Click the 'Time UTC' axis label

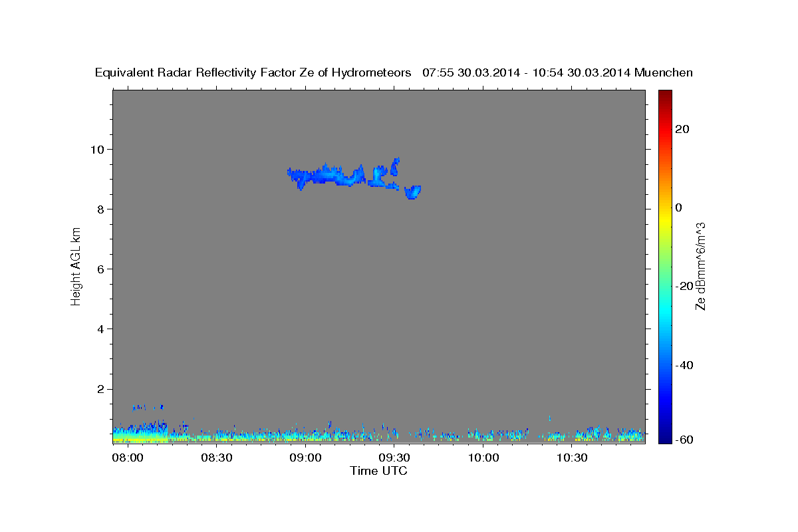pos(378,471)
